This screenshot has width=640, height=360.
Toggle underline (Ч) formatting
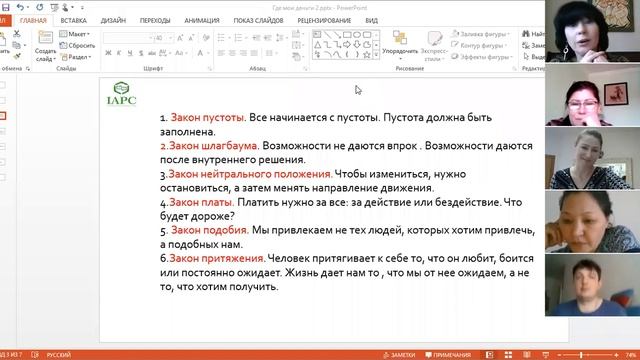point(130,53)
